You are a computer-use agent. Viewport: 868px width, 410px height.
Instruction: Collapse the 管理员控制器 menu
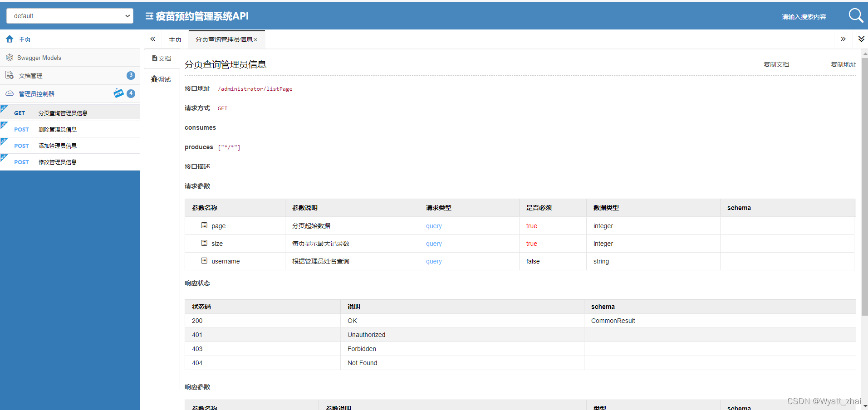tap(70, 94)
